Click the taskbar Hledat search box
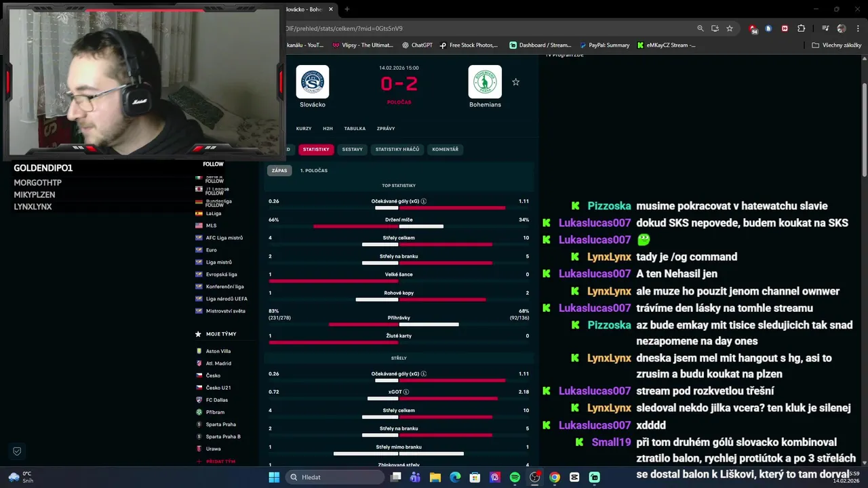868x488 pixels. click(x=334, y=477)
